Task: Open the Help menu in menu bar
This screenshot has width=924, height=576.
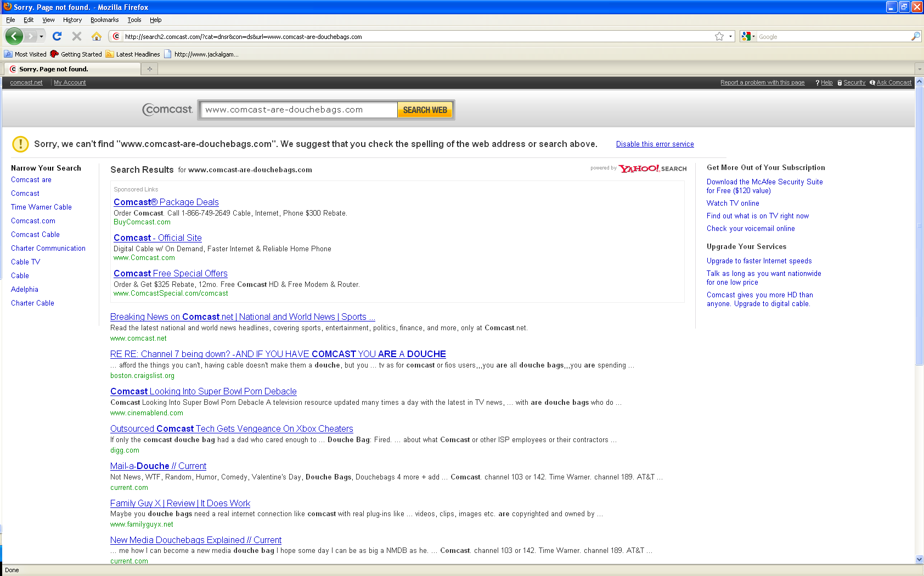Action: click(156, 20)
